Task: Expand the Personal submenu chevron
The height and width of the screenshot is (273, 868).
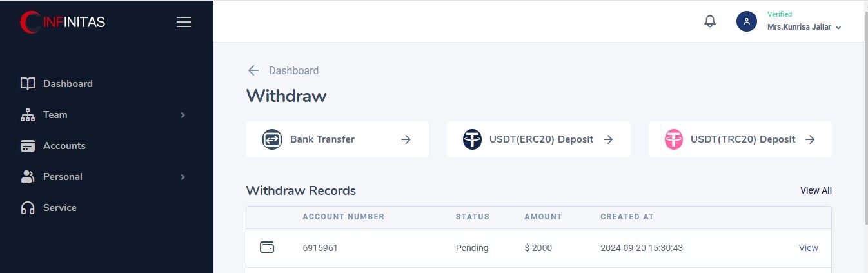Action: click(x=183, y=177)
